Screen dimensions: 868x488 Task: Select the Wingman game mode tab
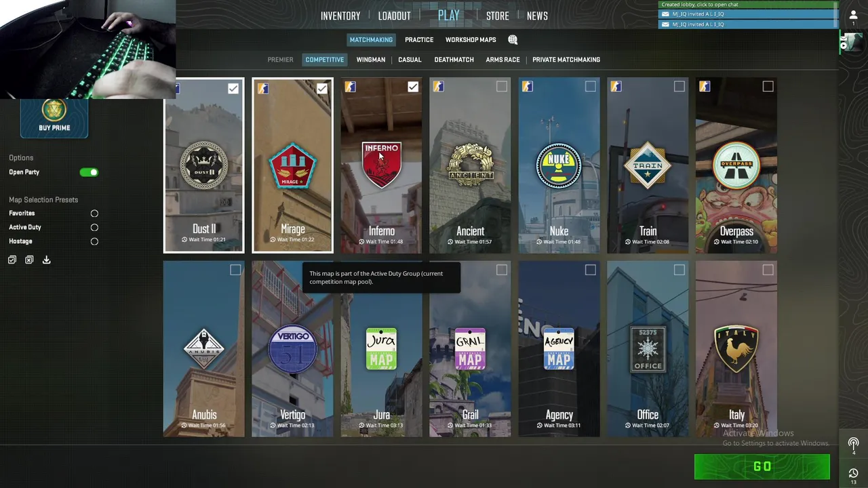[x=371, y=60]
